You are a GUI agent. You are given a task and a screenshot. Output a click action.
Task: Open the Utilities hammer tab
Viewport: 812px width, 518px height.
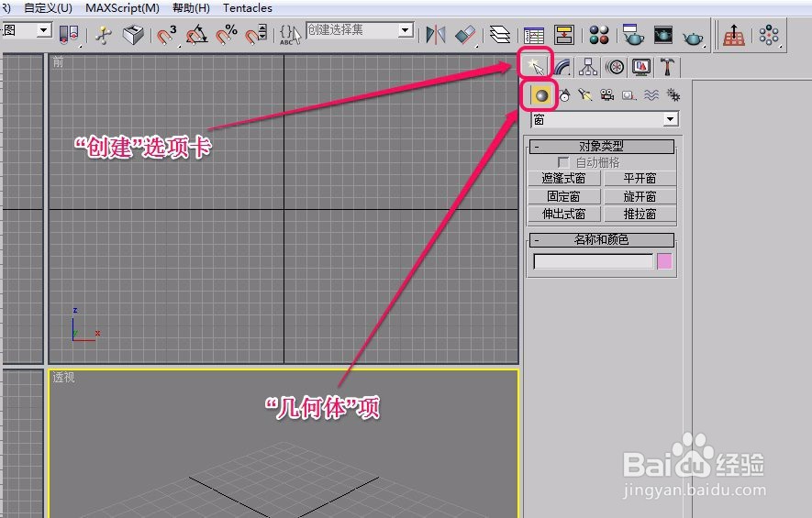point(668,67)
